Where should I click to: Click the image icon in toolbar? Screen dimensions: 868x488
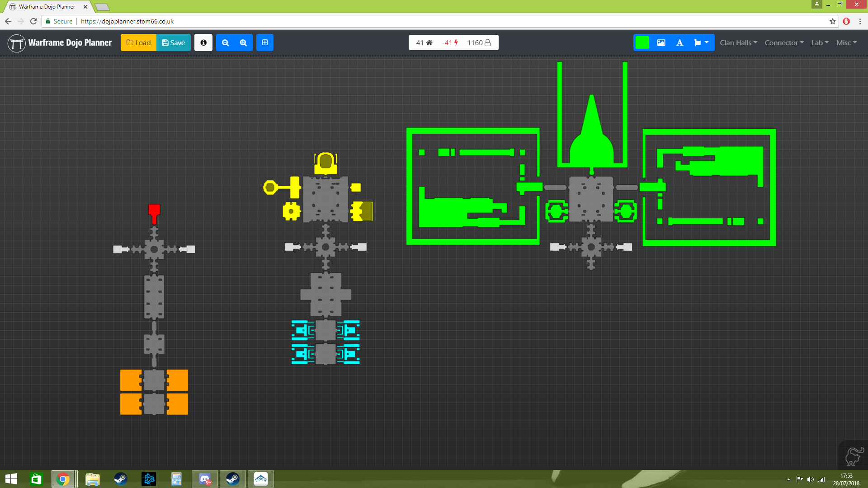point(661,42)
